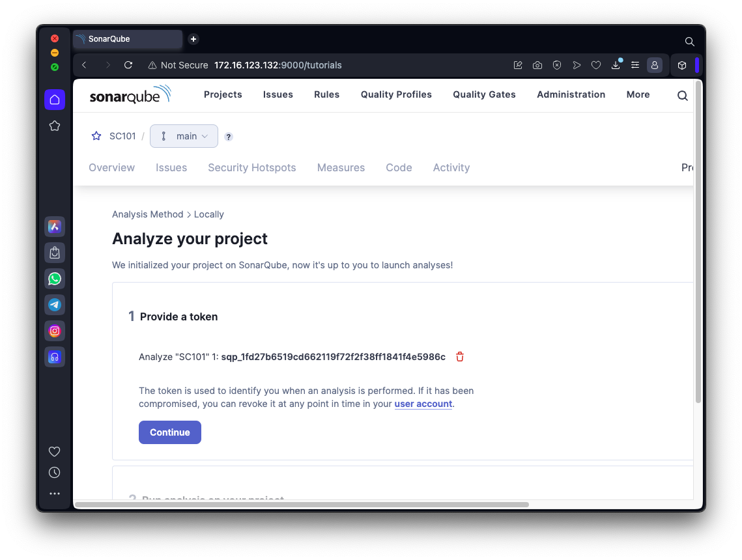The height and width of the screenshot is (560, 742).
Task: Click the Analysis Method breadcrumb
Action: tap(148, 214)
